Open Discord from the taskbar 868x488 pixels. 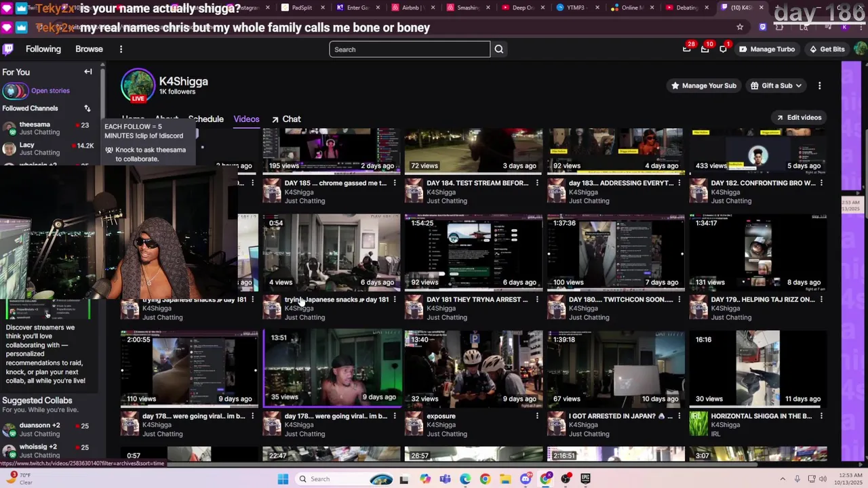coord(526,479)
